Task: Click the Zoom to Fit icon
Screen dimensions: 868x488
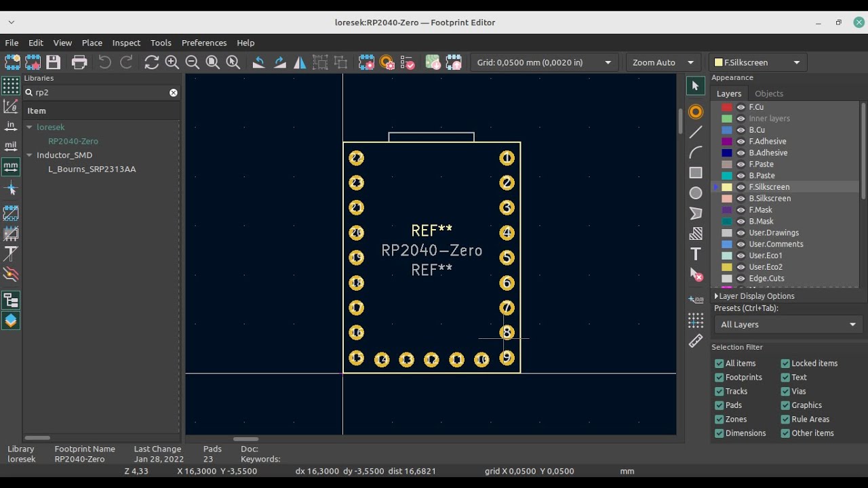Action: click(x=213, y=62)
